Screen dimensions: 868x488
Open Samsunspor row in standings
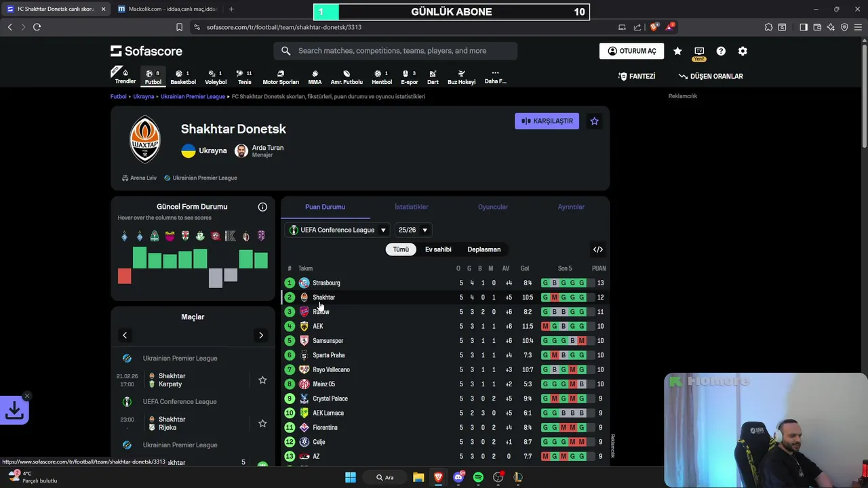tap(445, 340)
